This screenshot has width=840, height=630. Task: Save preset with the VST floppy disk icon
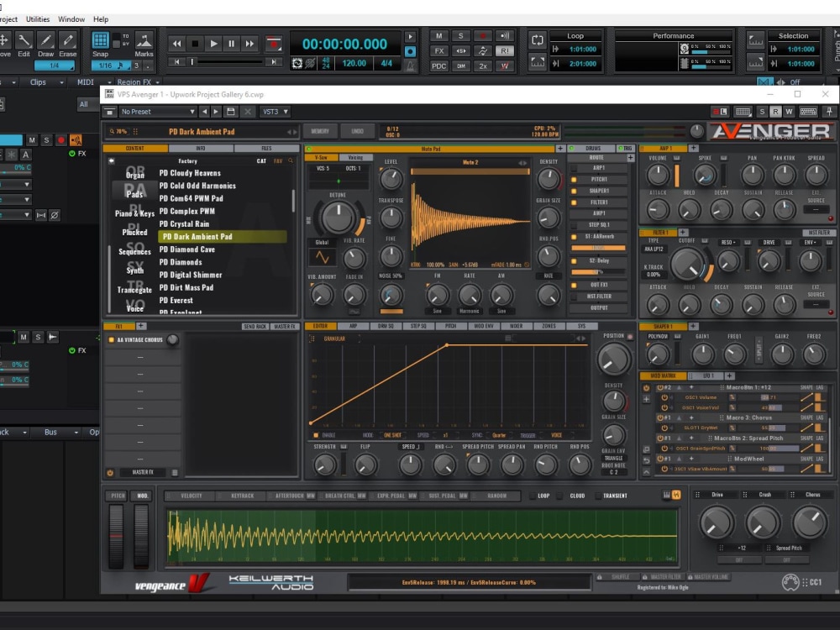(x=231, y=112)
